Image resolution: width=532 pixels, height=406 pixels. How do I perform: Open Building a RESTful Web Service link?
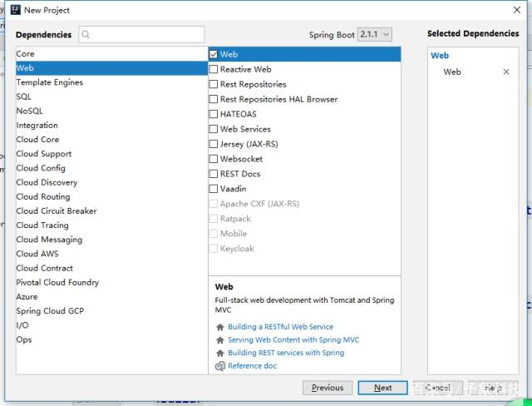[281, 327]
